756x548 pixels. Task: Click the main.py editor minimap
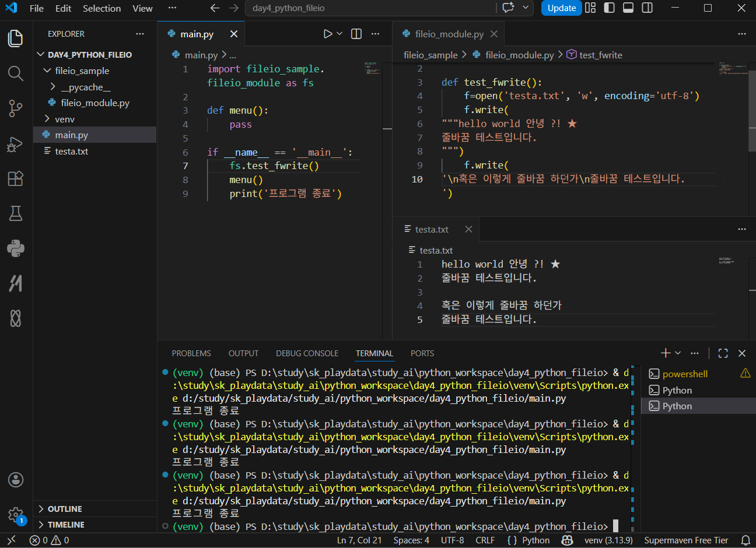[x=372, y=68]
